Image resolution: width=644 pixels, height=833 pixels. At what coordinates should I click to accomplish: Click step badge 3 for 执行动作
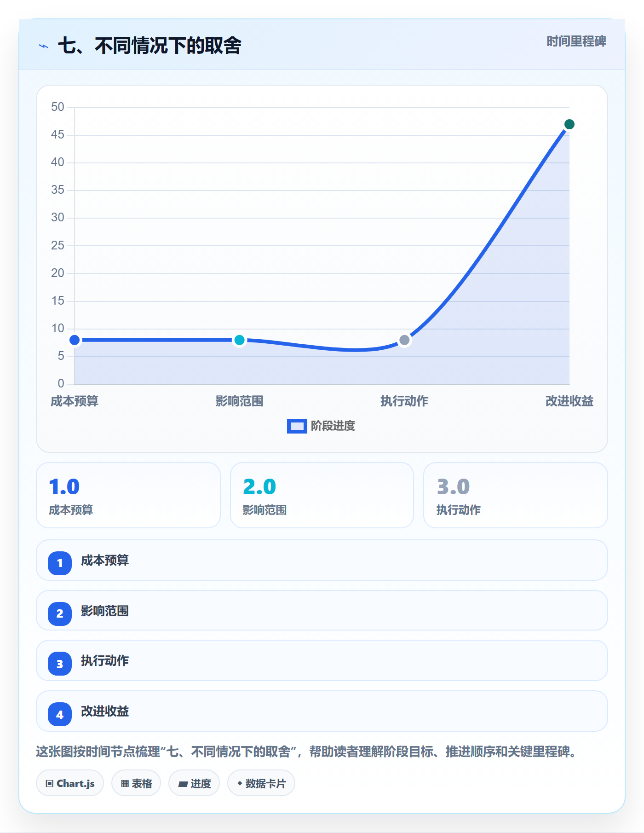[x=60, y=664]
